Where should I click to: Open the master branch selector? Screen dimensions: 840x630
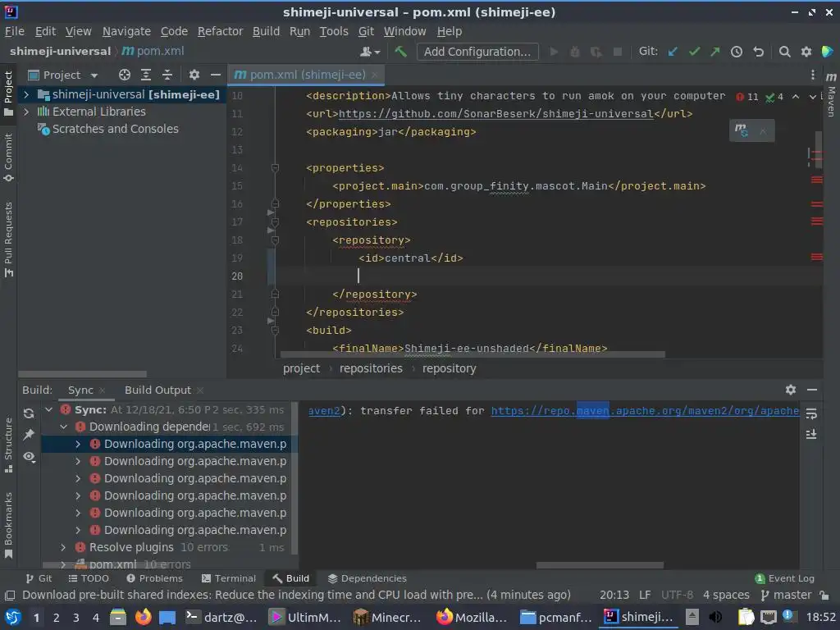787,595
